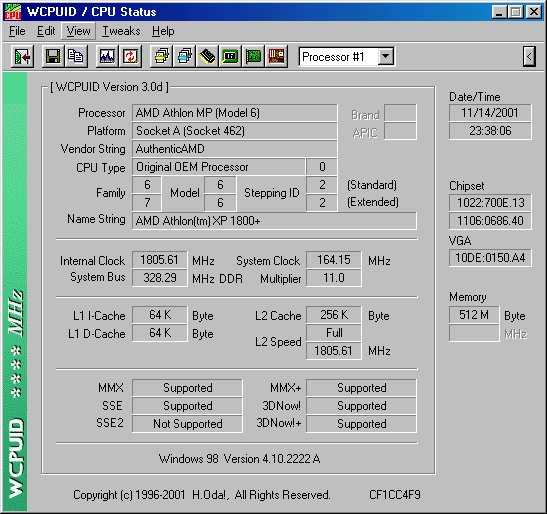Open the Edit menu
The image size is (547, 514).
coord(46,31)
